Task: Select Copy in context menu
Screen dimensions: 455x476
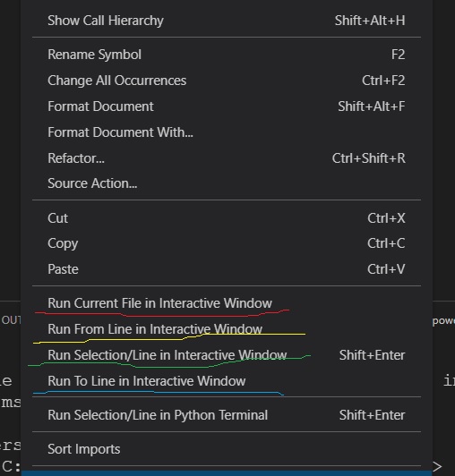Action: [227, 243]
